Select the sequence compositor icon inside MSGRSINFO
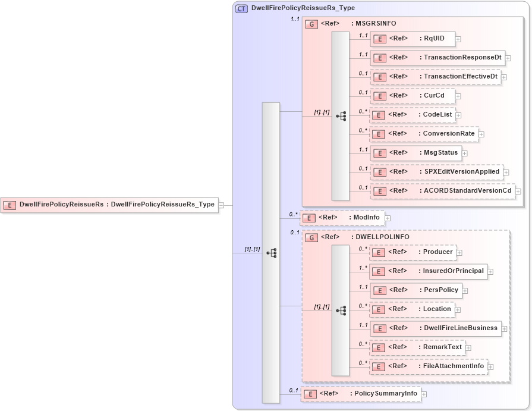This screenshot has width=532, height=411. (341, 115)
